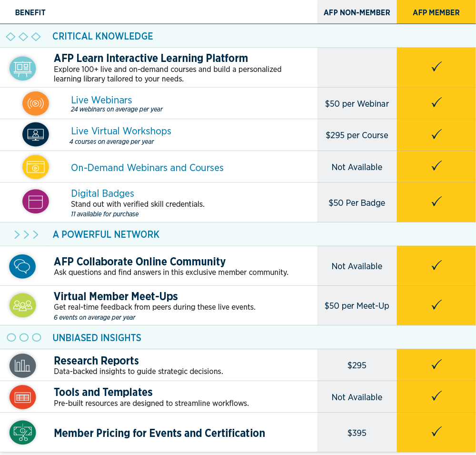476x455 pixels.
Task: Click the member checkmark for Research Reports
Action: click(x=436, y=364)
